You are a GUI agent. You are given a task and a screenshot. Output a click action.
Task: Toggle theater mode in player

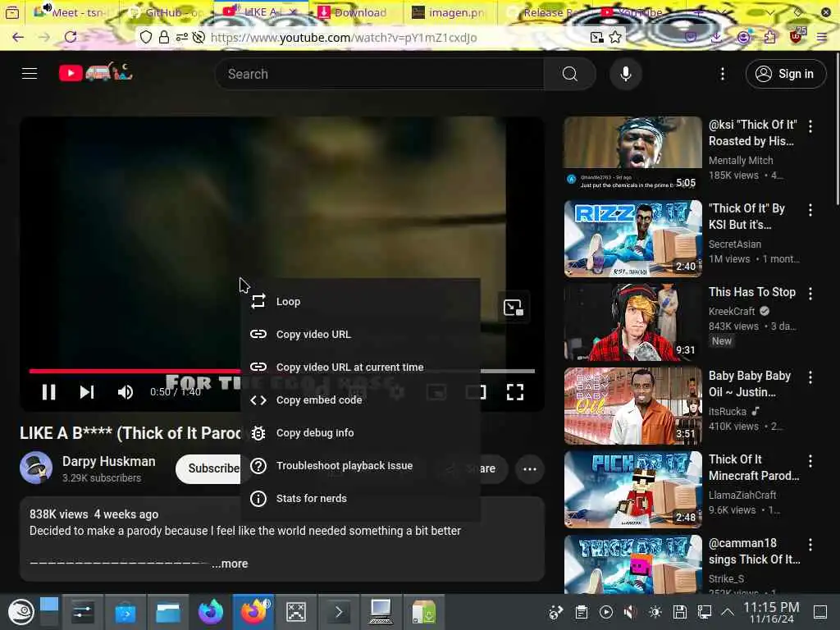tap(476, 392)
